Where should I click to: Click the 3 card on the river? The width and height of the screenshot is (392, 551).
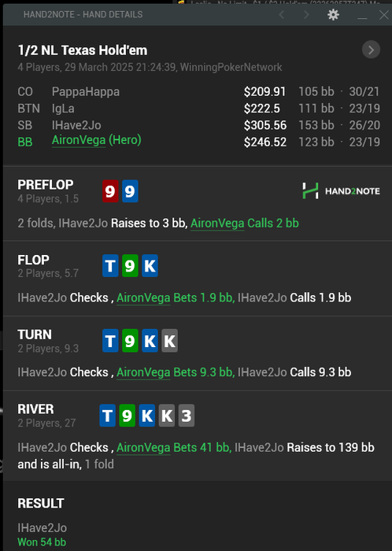tap(187, 416)
